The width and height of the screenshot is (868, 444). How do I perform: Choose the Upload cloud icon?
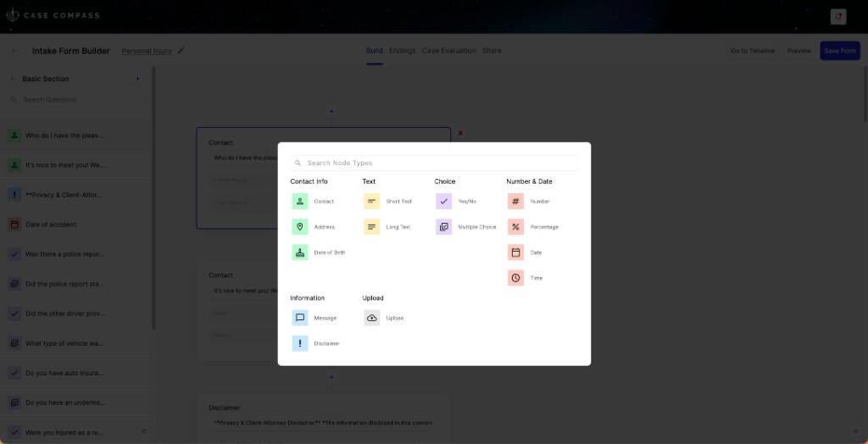coord(372,318)
